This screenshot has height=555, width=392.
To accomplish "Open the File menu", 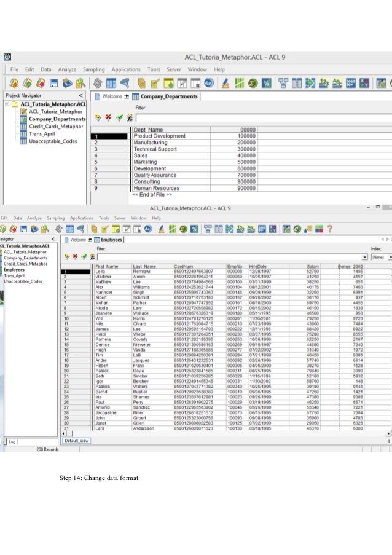I will click(x=14, y=69).
